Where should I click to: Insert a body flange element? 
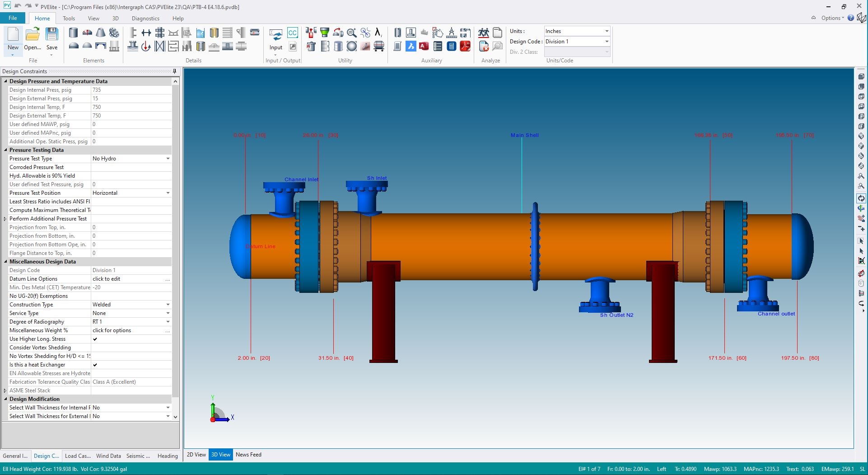114,33
